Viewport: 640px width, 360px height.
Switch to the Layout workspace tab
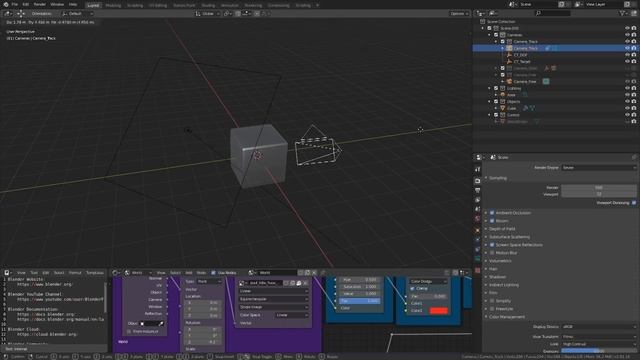pyautogui.click(x=93, y=5)
